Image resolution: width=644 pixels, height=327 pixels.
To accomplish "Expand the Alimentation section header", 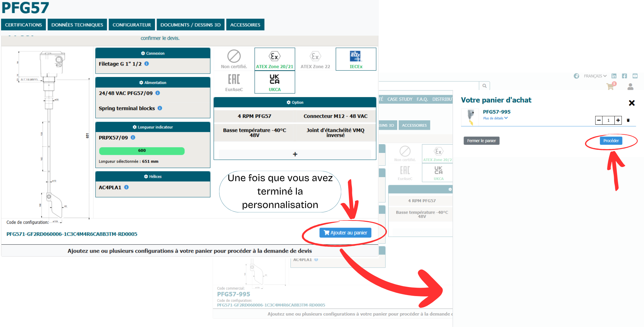I will coord(153,82).
